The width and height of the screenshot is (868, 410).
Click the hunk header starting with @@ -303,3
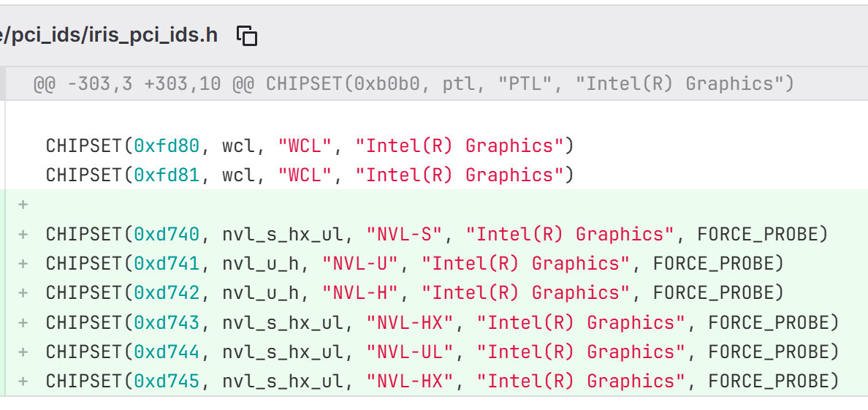[x=413, y=84]
